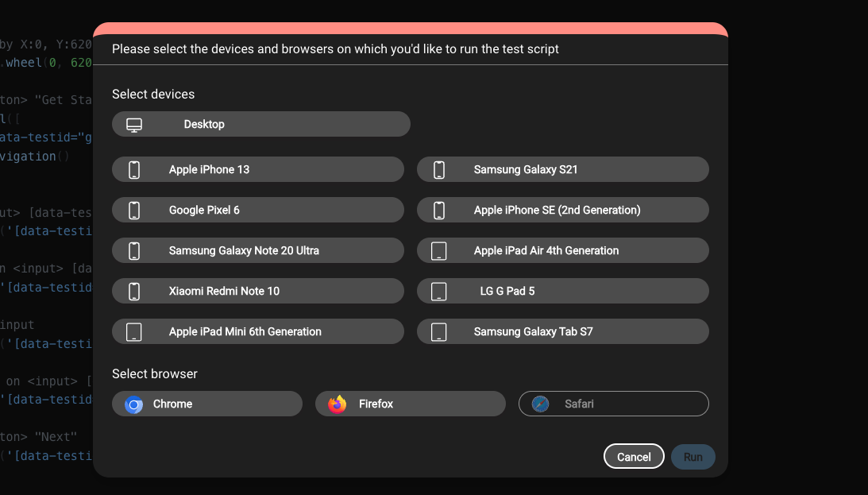Screen dimensions: 868x495
Task: Click the tablet icon beside Galaxy Tab S7
Action: tap(439, 331)
